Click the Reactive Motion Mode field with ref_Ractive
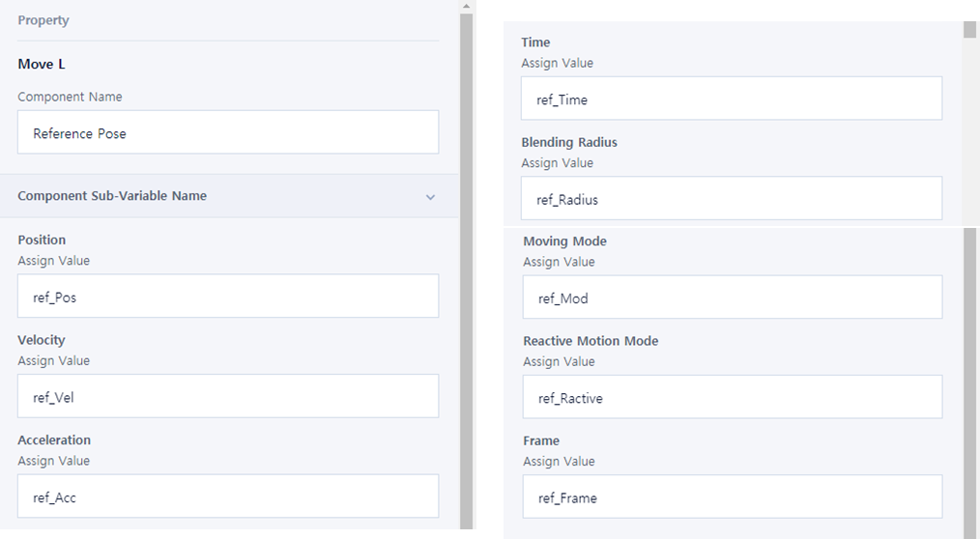The height and width of the screenshot is (539, 980). pyautogui.click(x=732, y=397)
